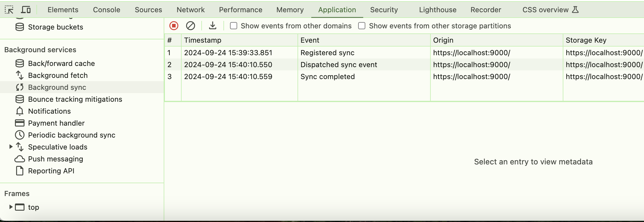Click the Periodic background sync clock icon
The height and width of the screenshot is (222, 644).
20,135
